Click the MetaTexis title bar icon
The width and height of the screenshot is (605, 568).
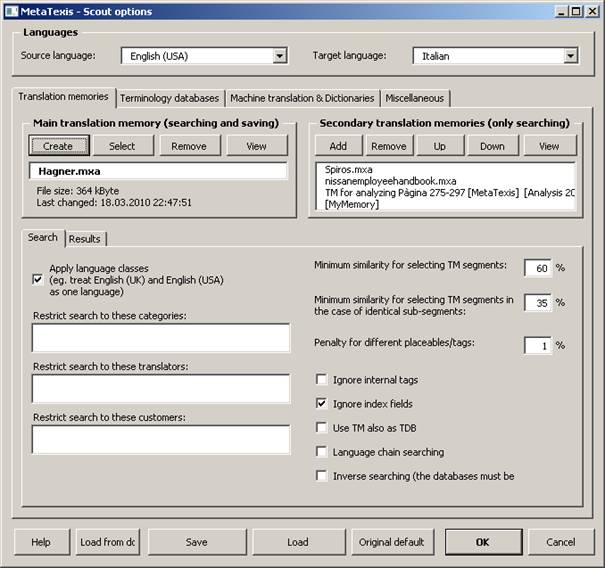click(x=10, y=11)
